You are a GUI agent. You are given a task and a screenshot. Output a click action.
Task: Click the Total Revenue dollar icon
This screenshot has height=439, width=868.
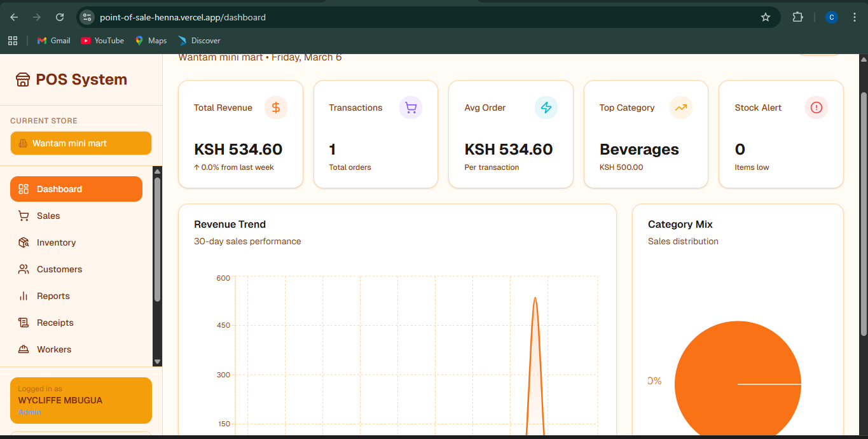click(276, 108)
